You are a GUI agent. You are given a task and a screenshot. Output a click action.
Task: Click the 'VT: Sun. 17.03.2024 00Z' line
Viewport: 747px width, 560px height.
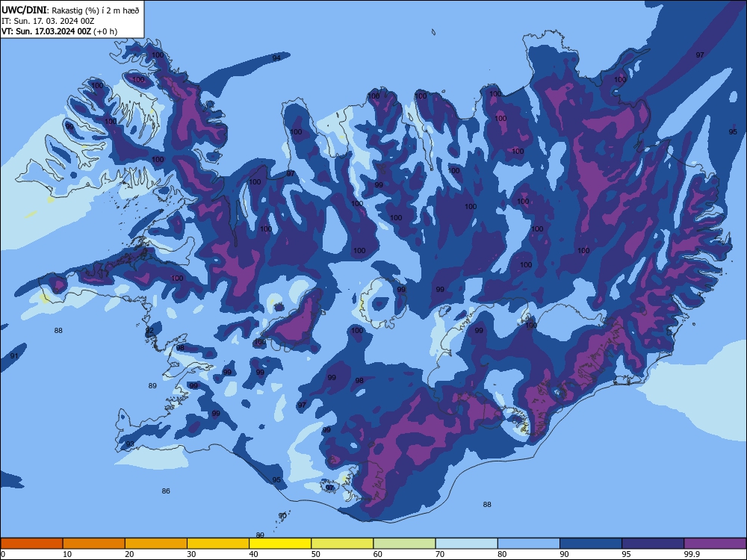[46, 31]
